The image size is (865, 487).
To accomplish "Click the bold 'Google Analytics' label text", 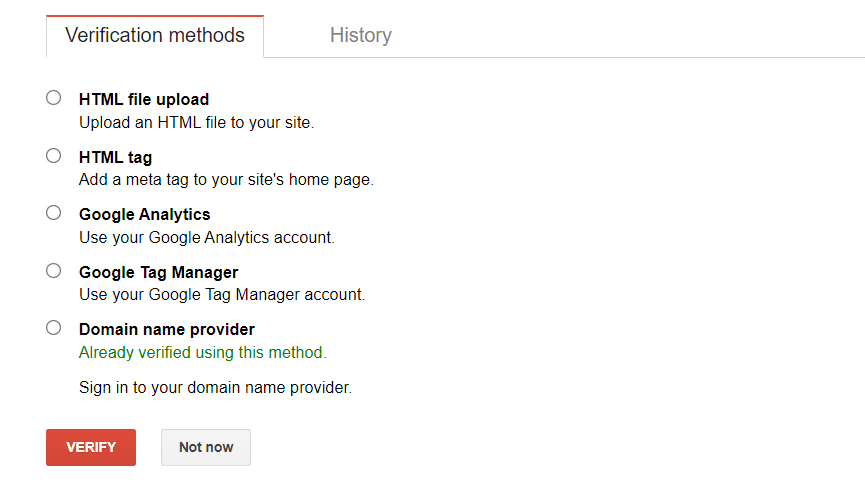I will tap(144, 214).
